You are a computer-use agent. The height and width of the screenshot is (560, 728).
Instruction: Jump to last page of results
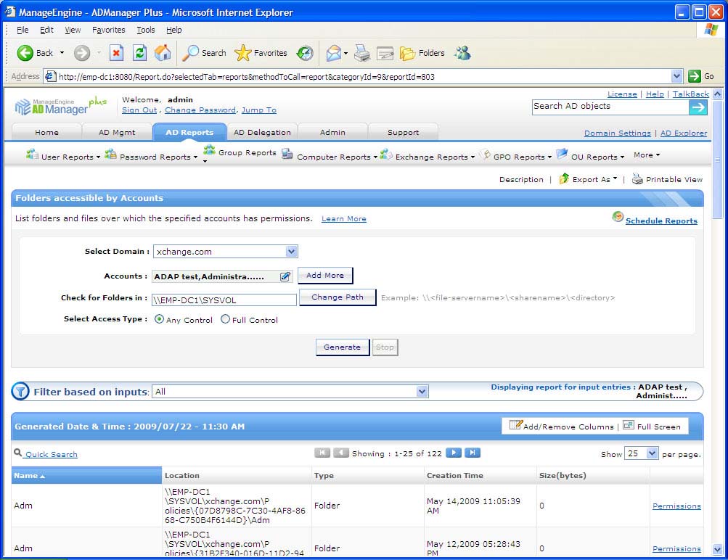(x=473, y=453)
